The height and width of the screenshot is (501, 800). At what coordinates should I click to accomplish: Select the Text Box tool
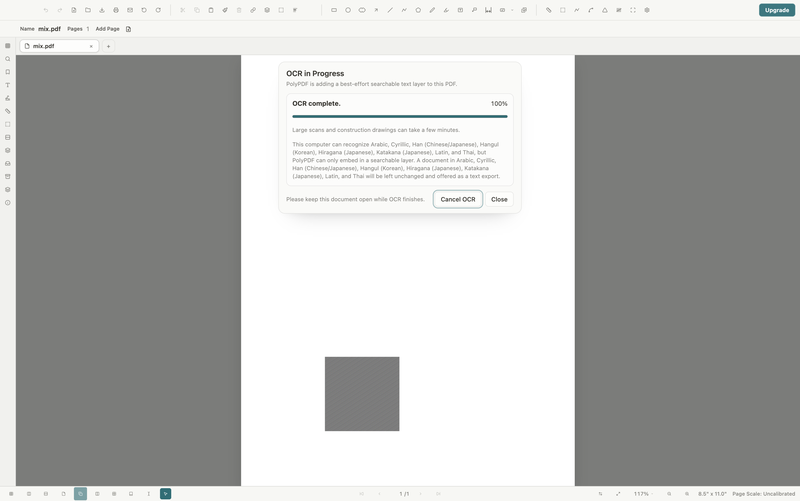(460, 10)
